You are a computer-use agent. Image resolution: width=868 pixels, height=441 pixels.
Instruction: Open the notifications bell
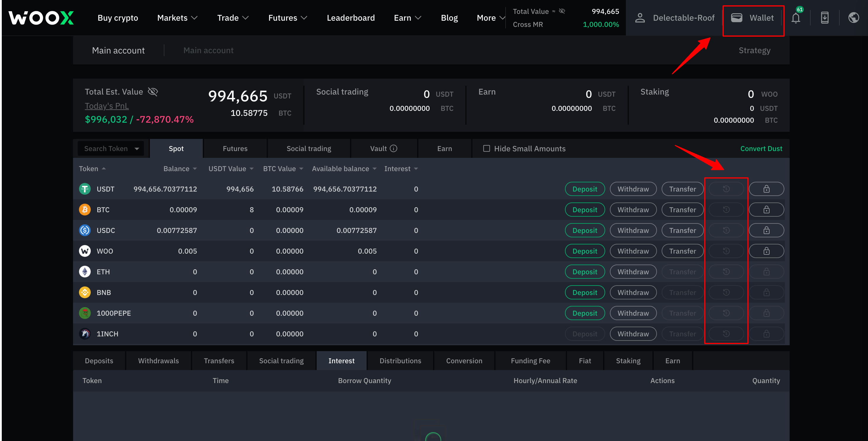pyautogui.click(x=796, y=18)
